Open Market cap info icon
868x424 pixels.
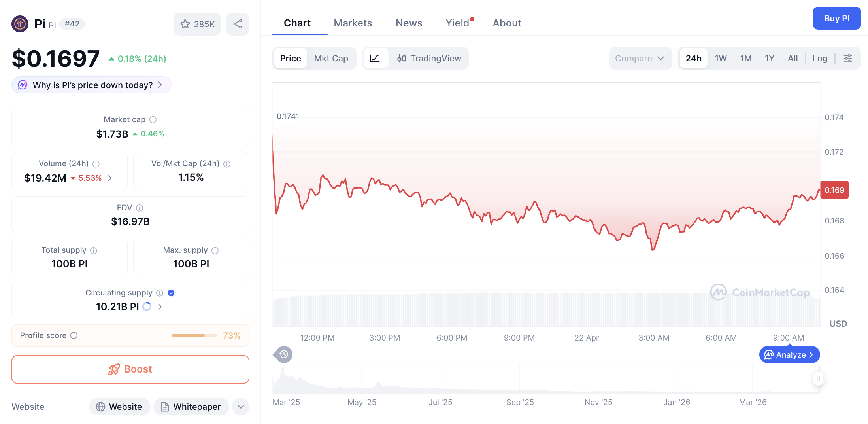tap(153, 119)
